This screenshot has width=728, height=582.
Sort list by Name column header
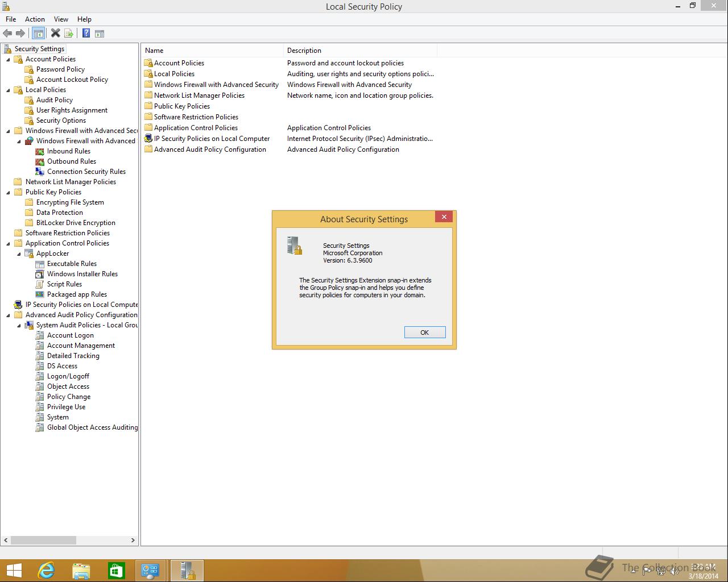212,51
